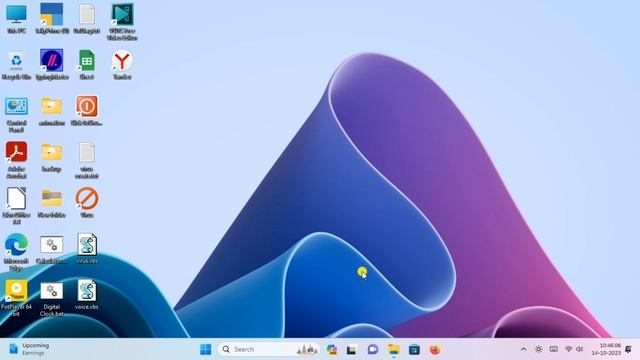The image size is (640, 360).
Task: Open the purple TypingMaster shortcut
Action: (51, 64)
